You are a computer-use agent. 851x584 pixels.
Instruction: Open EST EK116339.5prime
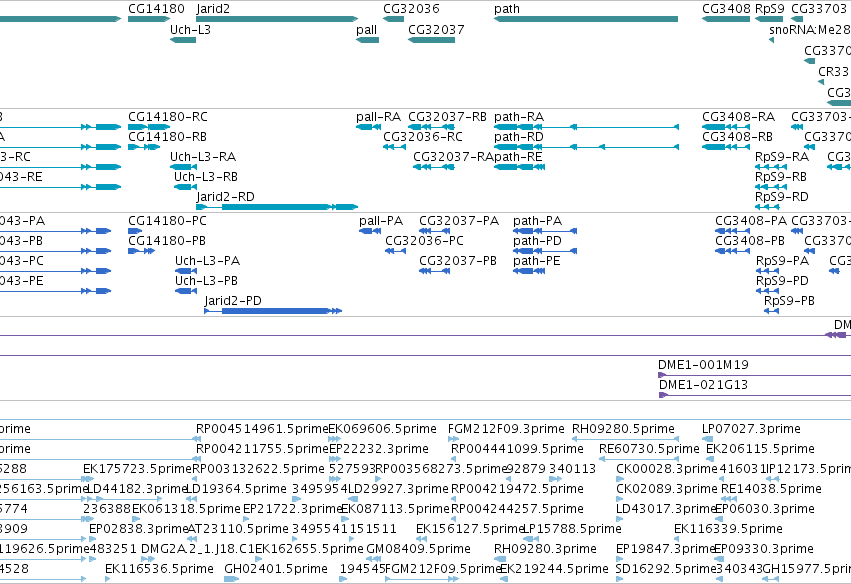coord(728,529)
